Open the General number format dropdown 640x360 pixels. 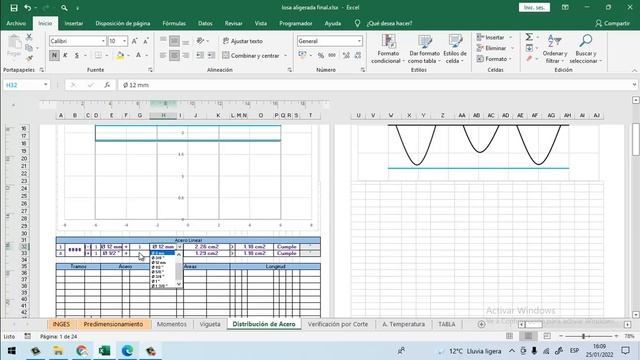[x=359, y=41]
